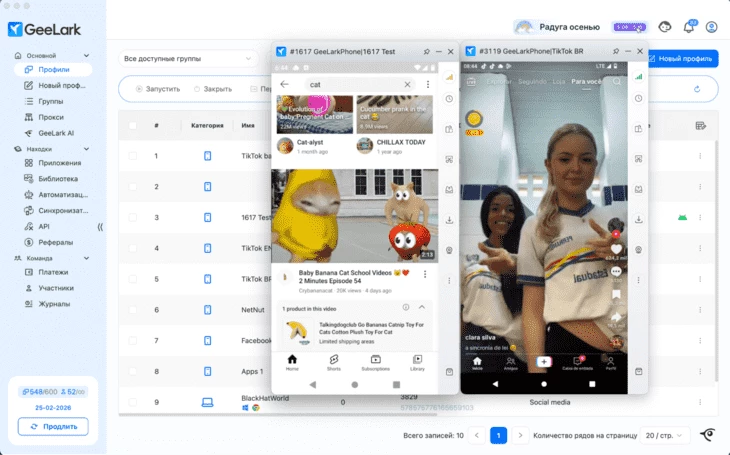Viewport: 730px width, 455px height.
Task: Switch to YouTube Subscriptions tab
Action: pyautogui.click(x=376, y=362)
